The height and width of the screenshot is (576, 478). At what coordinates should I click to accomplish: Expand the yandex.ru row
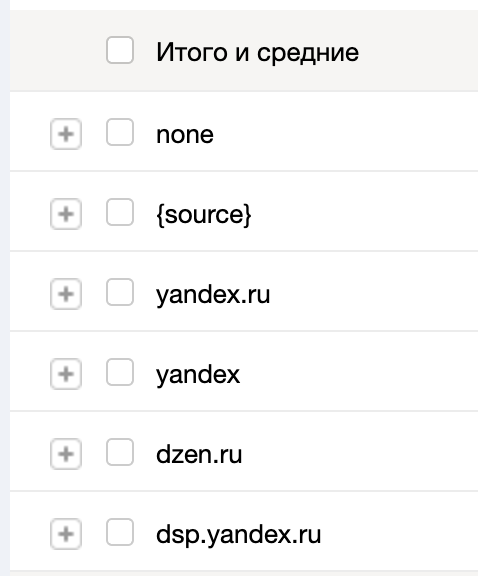[x=66, y=294]
